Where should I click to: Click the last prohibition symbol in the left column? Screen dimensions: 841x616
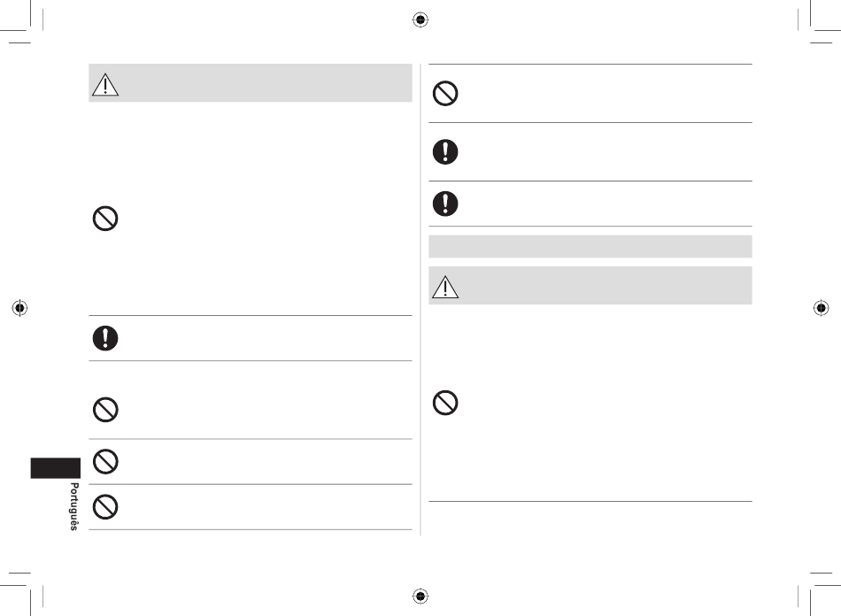pos(105,506)
